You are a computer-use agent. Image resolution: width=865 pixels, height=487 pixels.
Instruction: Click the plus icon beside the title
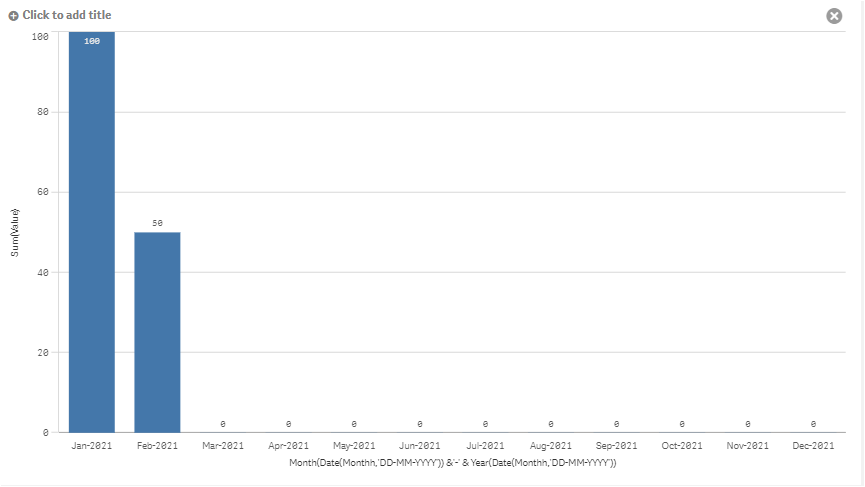pos(13,16)
